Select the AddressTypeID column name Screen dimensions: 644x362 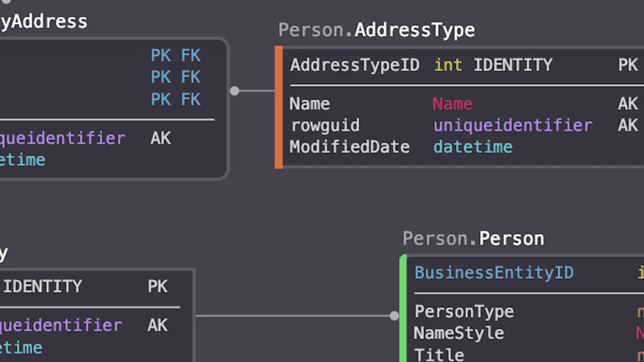(355, 65)
